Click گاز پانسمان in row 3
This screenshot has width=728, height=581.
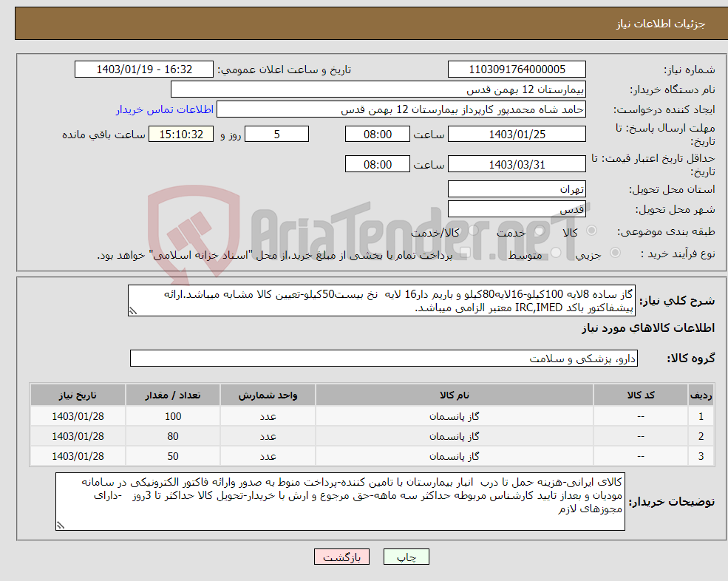coord(454,457)
